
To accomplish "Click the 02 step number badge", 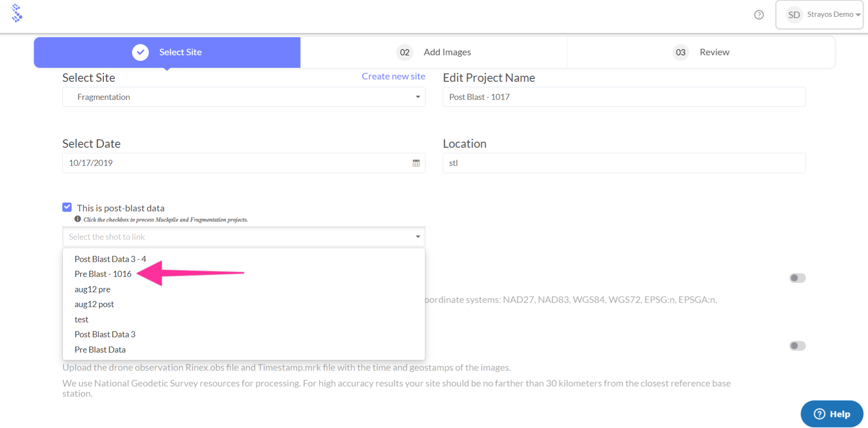I will [405, 53].
